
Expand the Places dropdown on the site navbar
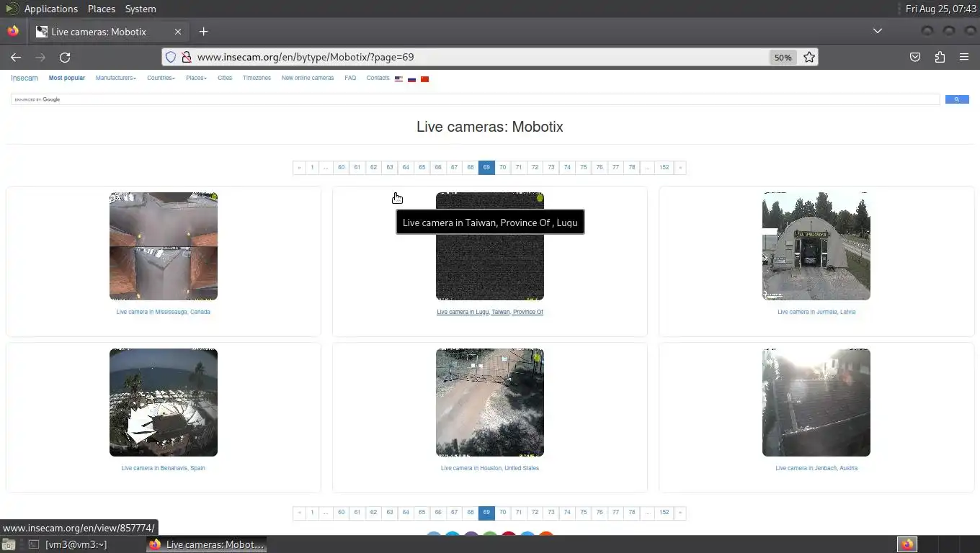tap(196, 78)
